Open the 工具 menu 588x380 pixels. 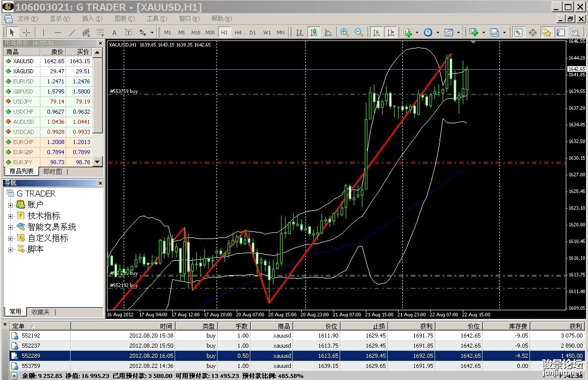point(156,18)
